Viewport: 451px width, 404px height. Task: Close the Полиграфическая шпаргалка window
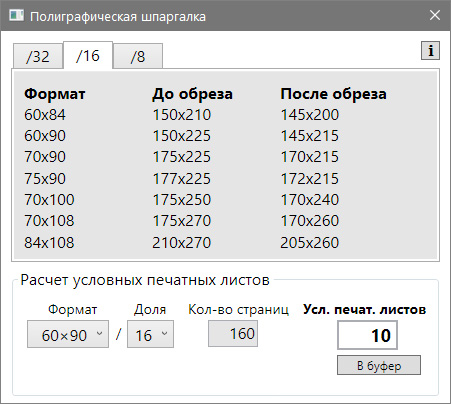tap(435, 15)
